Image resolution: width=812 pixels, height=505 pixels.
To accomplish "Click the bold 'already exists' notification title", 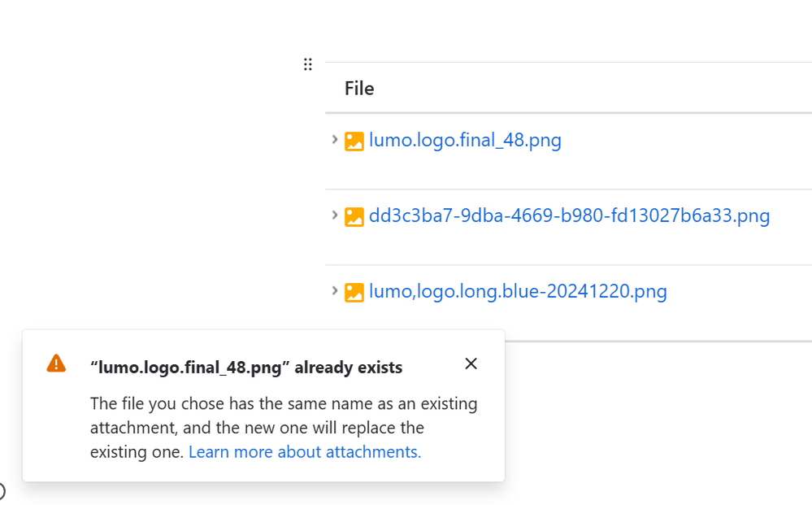I will [x=246, y=368].
